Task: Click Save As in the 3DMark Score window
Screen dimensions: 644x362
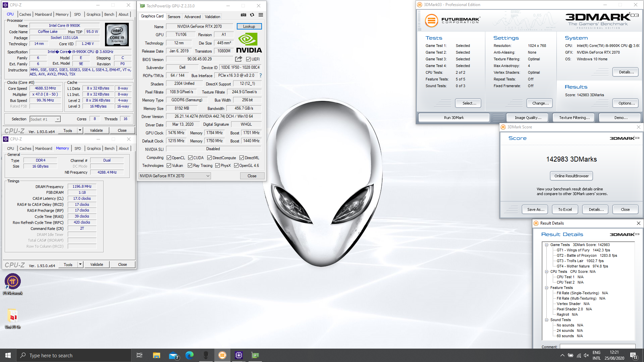Action: coord(535,209)
